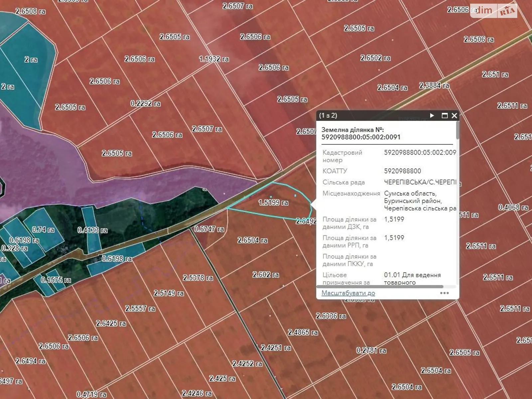
Task: Click the 0.2781 га parcel
Action: (371, 350)
